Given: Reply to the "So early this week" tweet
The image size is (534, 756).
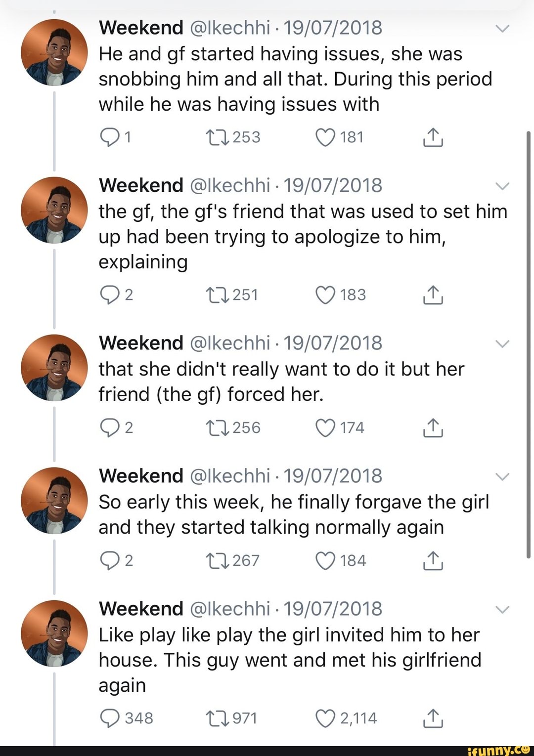Looking at the screenshot, I should tap(109, 561).
